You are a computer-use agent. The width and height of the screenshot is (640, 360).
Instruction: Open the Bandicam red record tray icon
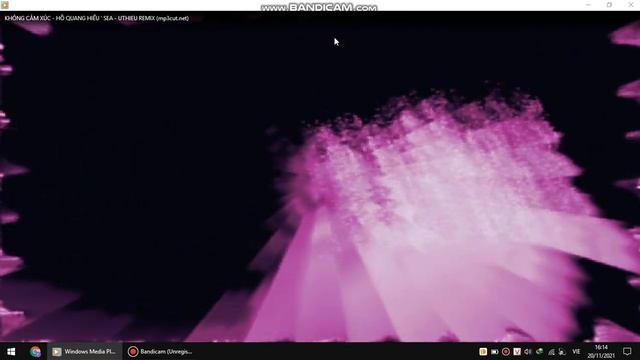(506, 351)
